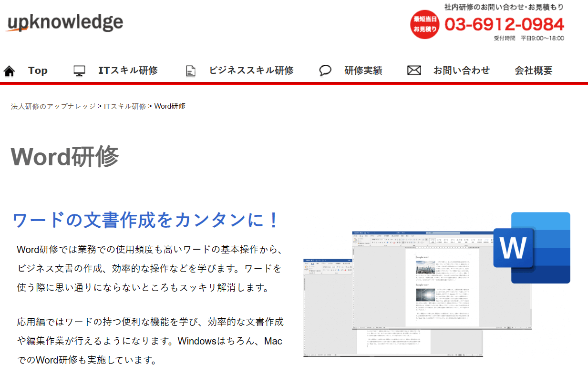Image resolution: width=588 pixels, height=384 pixels.
Task: Click the upknowledge site logo
Action: pos(64,22)
